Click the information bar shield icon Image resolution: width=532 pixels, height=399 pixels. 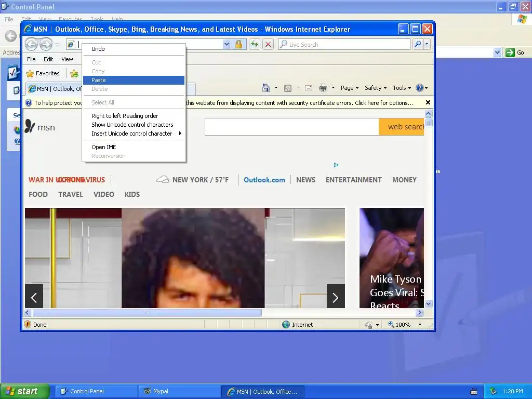coord(29,103)
